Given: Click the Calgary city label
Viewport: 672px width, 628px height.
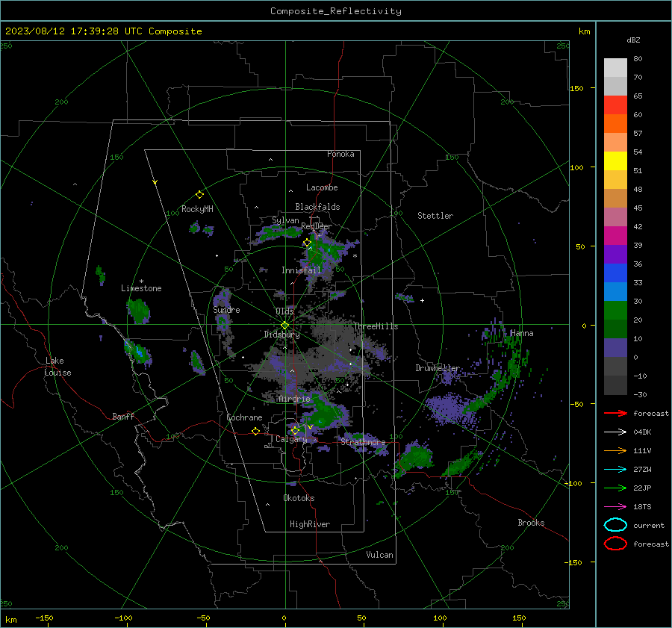Looking at the screenshot, I should point(291,439).
